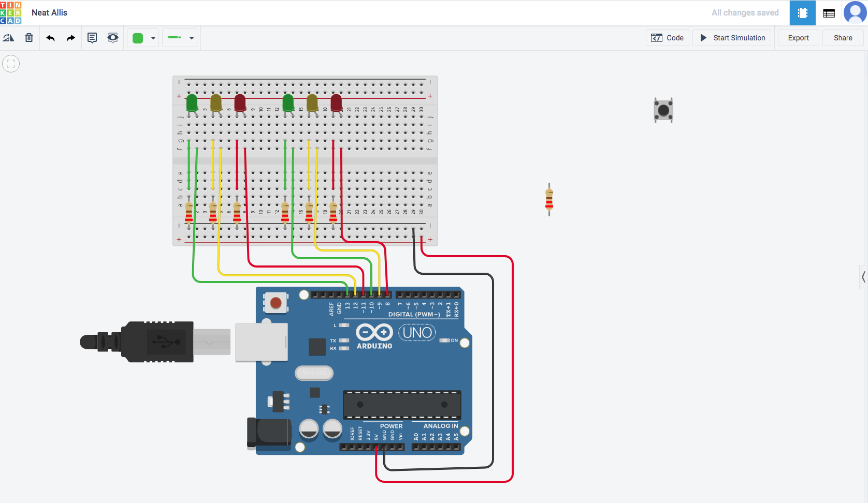
Task: Open the component list view icon
Action: click(x=829, y=12)
